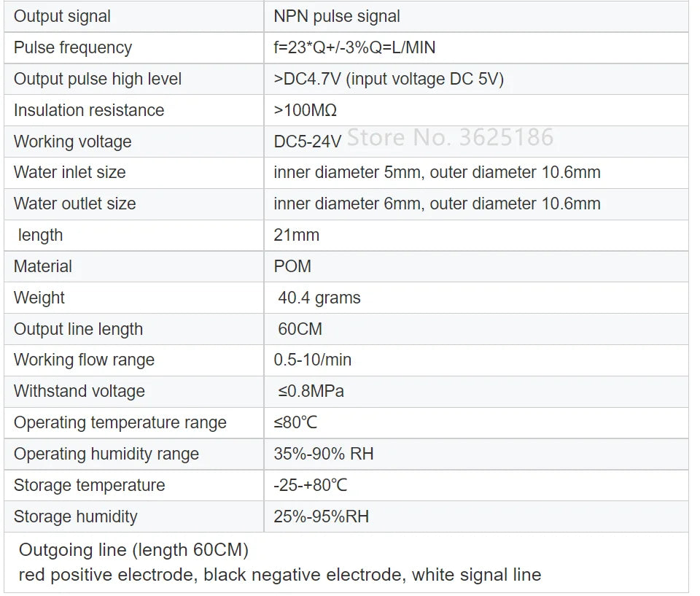The height and width of the screenshot is (596, 700).
Task: Click the 'POM' material value
Action: tap(292, 266)
